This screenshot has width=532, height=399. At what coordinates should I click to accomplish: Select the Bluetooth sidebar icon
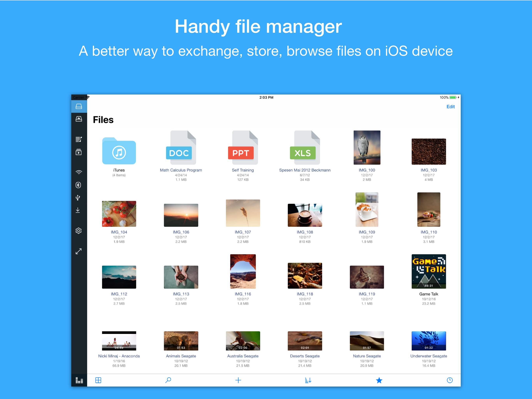click(78, 185)
